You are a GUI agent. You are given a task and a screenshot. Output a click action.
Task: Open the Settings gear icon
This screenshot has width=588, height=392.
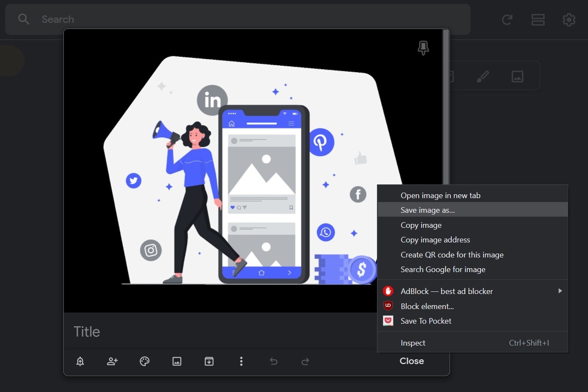coord(569,19)
